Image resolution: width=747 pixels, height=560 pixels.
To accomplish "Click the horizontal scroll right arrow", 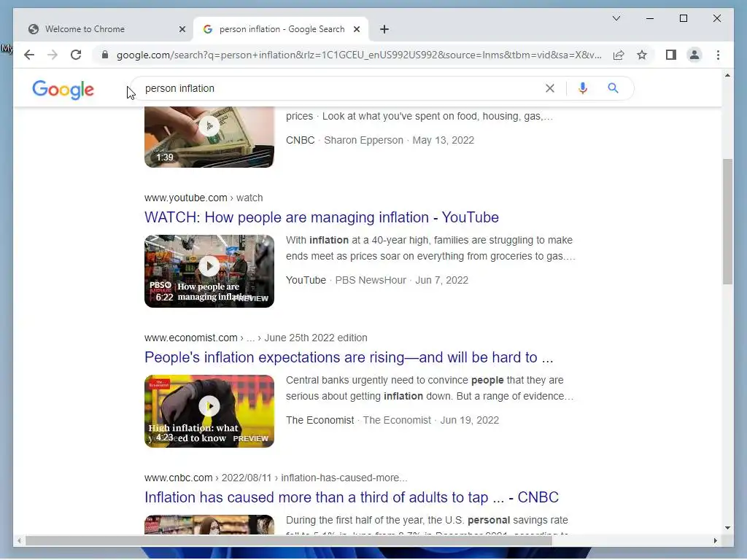I will [715, 540].
